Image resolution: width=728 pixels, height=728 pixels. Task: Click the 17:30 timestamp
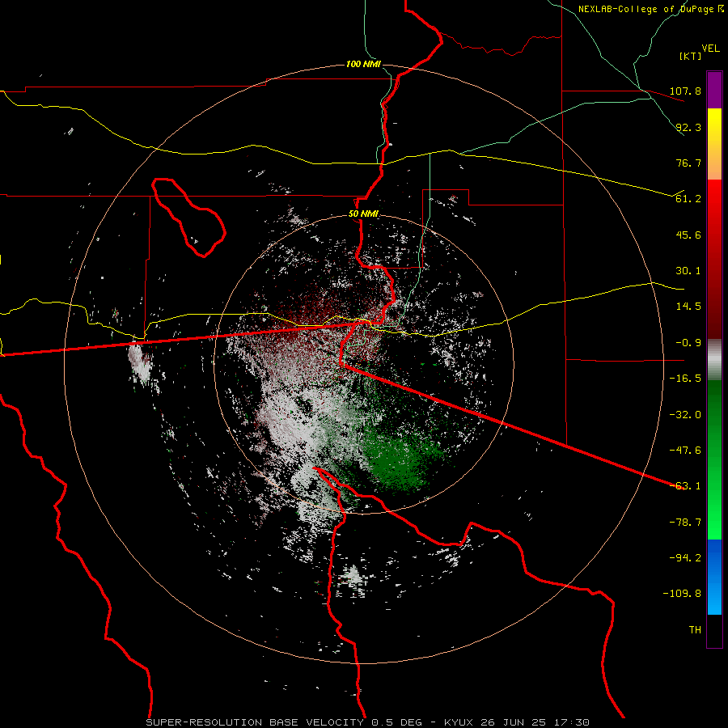pyautogui.click(x=570, y=722)
